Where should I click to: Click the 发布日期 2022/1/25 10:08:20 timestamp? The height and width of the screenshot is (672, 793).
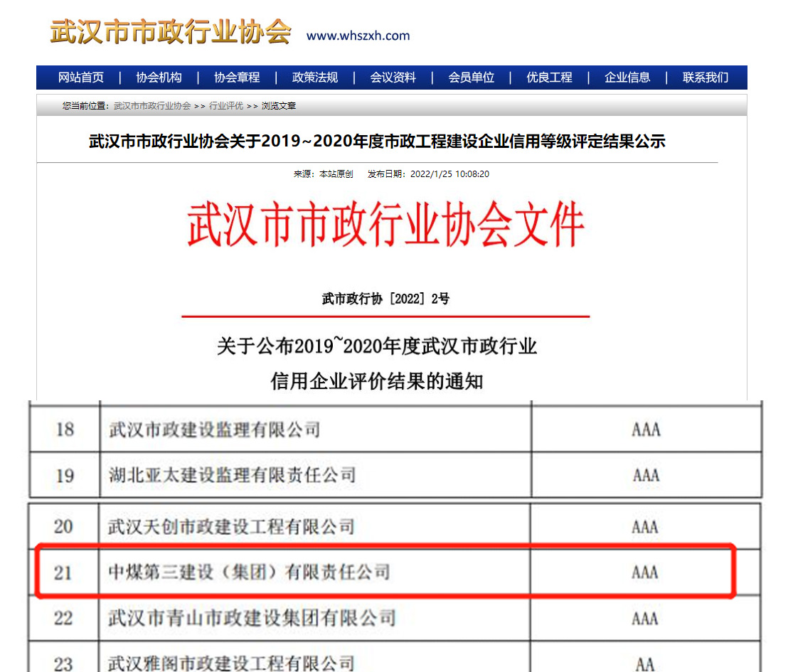[x=428, y=174]
